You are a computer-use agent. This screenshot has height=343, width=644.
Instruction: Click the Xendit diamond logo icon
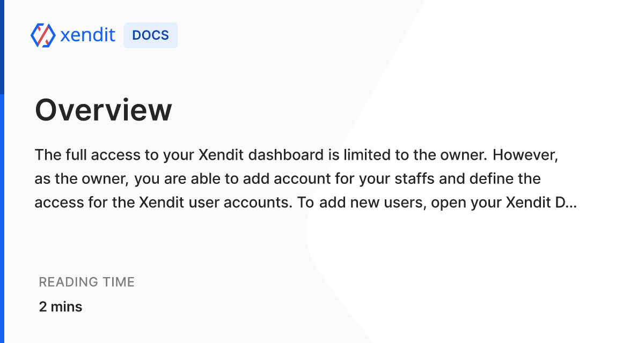point(43,35)
